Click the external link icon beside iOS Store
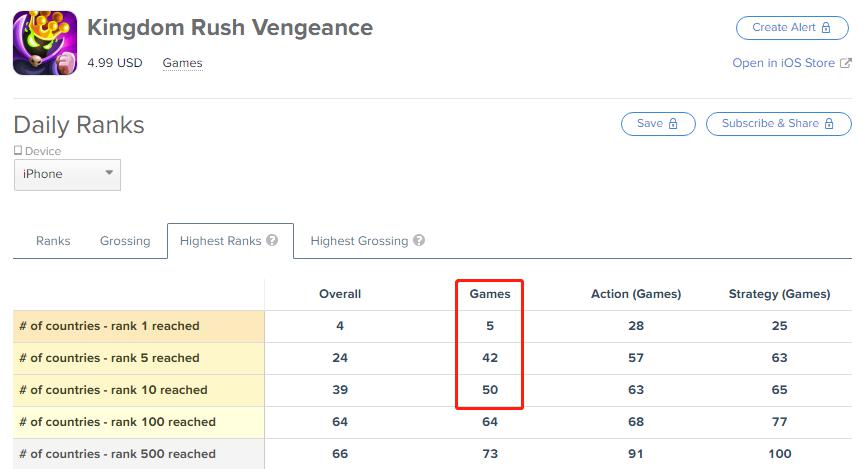 [846, 63]
